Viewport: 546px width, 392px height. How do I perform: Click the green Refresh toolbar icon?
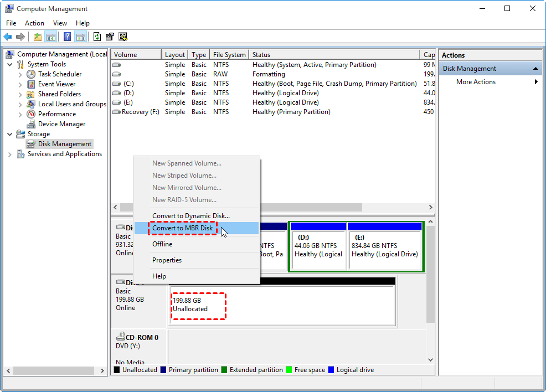tap(97, 37)
